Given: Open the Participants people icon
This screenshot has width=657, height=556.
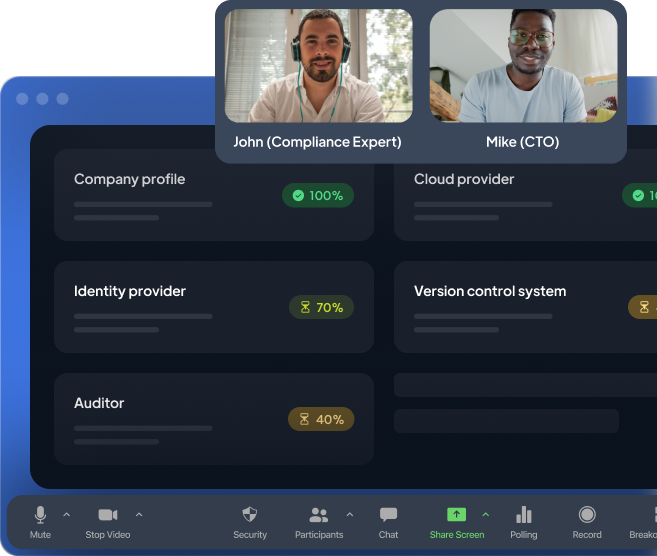Looking at the screenshot, I should click(x=318, y=515).
